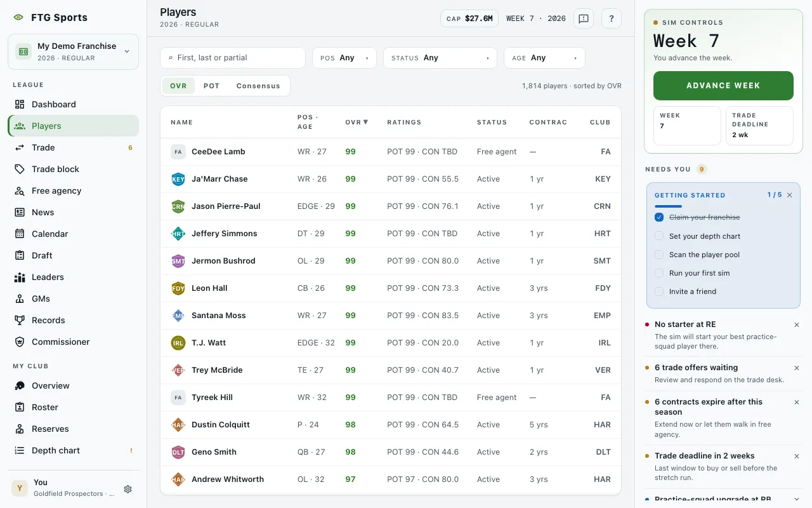Open the Commissioner shield icon
The image size is (812, 508).
coord(20,342)
